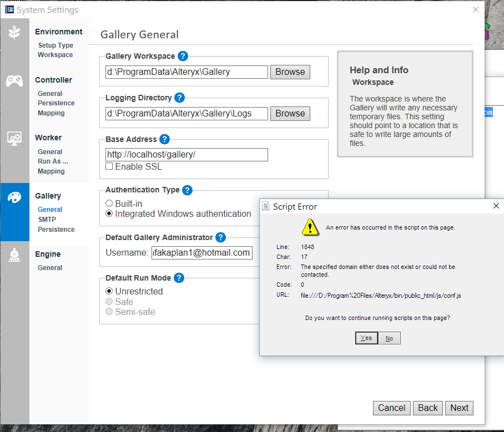Screen dimensions: 504x432
Task: Show help for Base Address
Action: point(164,139)
